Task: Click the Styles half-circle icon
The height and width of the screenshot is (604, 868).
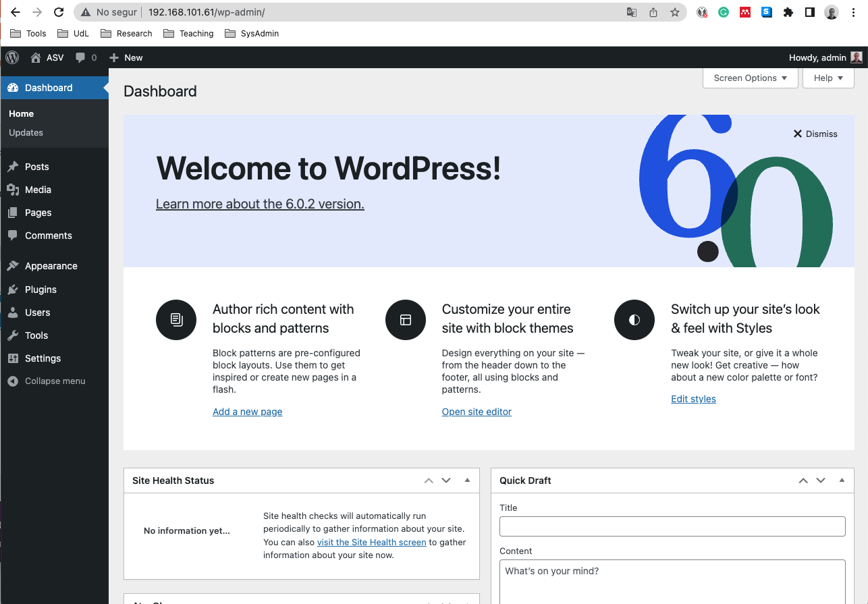Action: pos(634,320)
